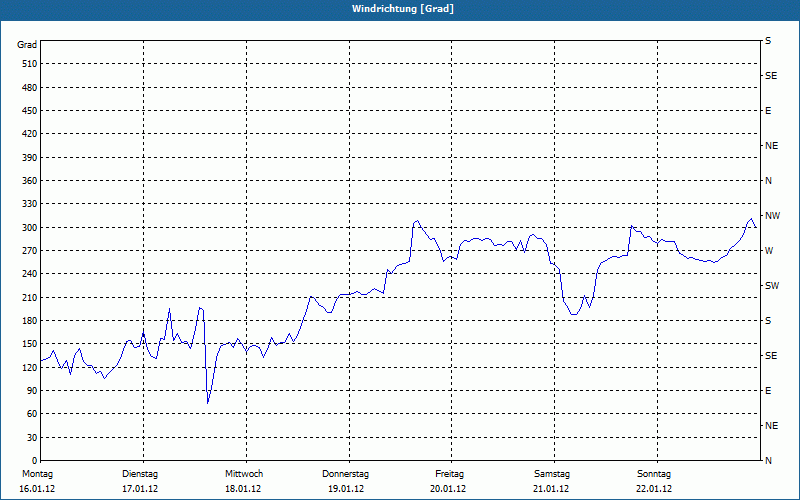The image size is (800, 500).
Task: Click the Dienstag day label
Action: [140, 474]
